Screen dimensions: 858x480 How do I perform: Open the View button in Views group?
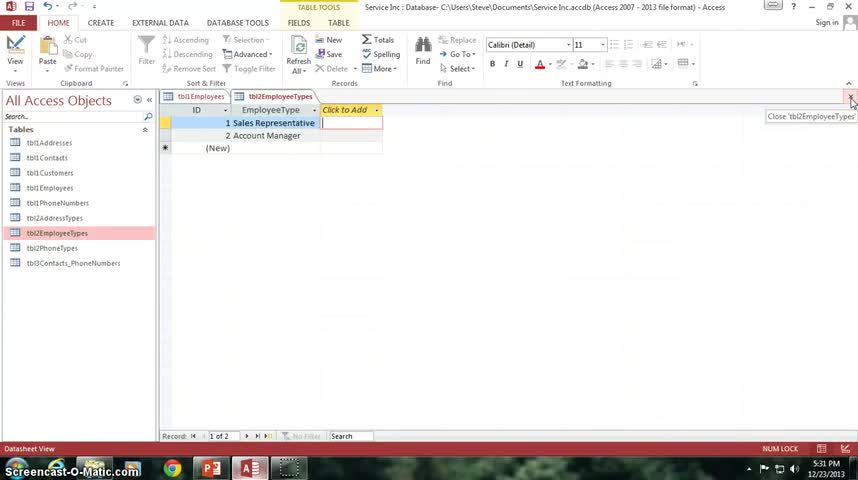pos(15,55)
